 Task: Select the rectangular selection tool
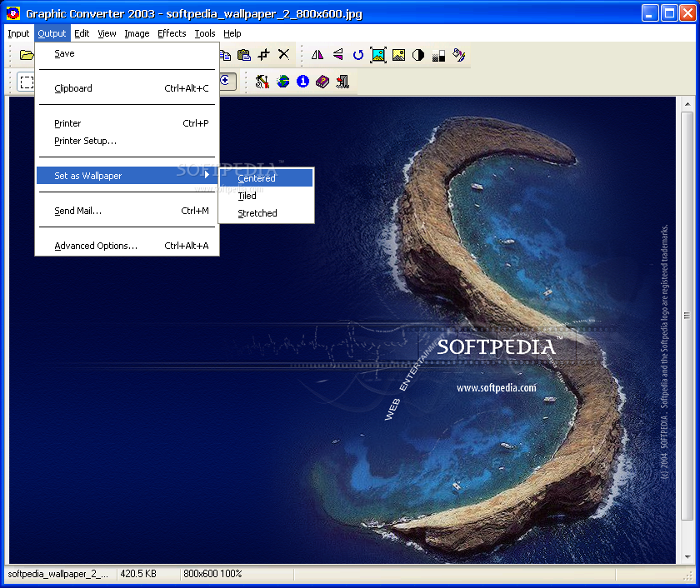pos(27,82)
